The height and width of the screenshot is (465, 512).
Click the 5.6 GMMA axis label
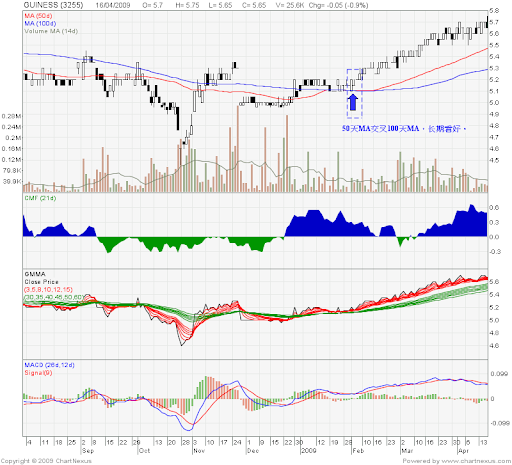pos(495,282)
